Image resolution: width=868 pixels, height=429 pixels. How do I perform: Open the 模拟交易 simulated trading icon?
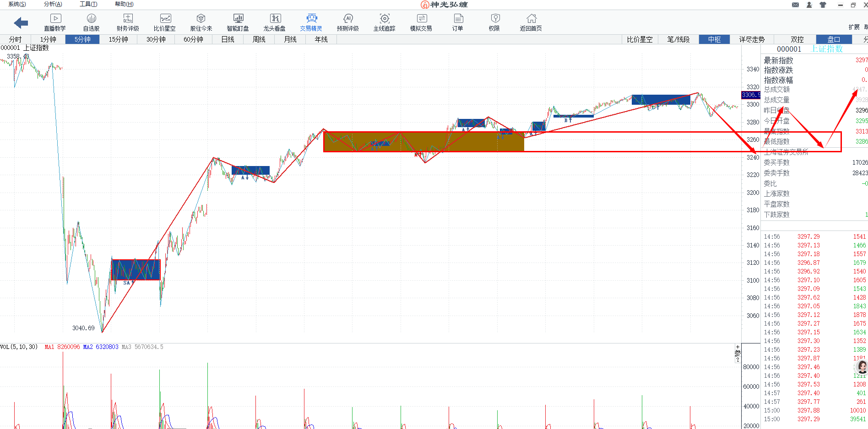pyautogui.click(x=421, y=22)
